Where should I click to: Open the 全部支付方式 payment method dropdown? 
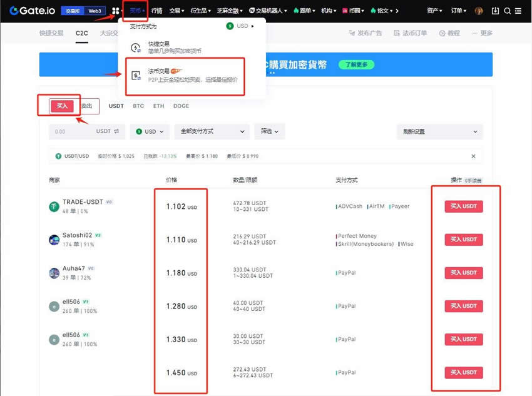tap(212, 132)
